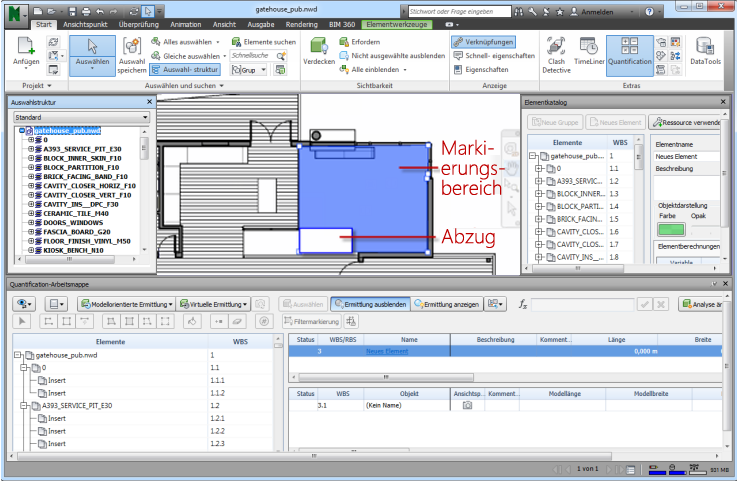Image resolution: width=737 pixels, height=481 pixels.
Task: Click in the Schnellsuche field
Action: point(253,55)
